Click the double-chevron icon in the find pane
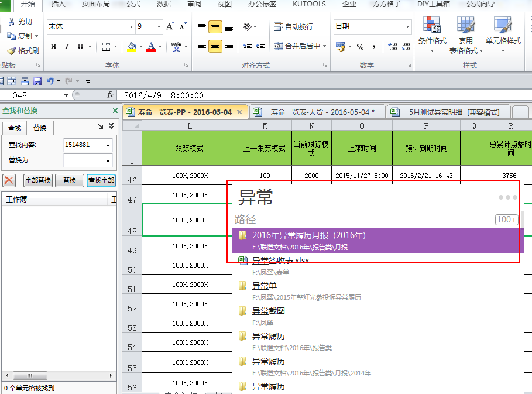The width and height of the screenshot is (532, 394). [111, 126]
